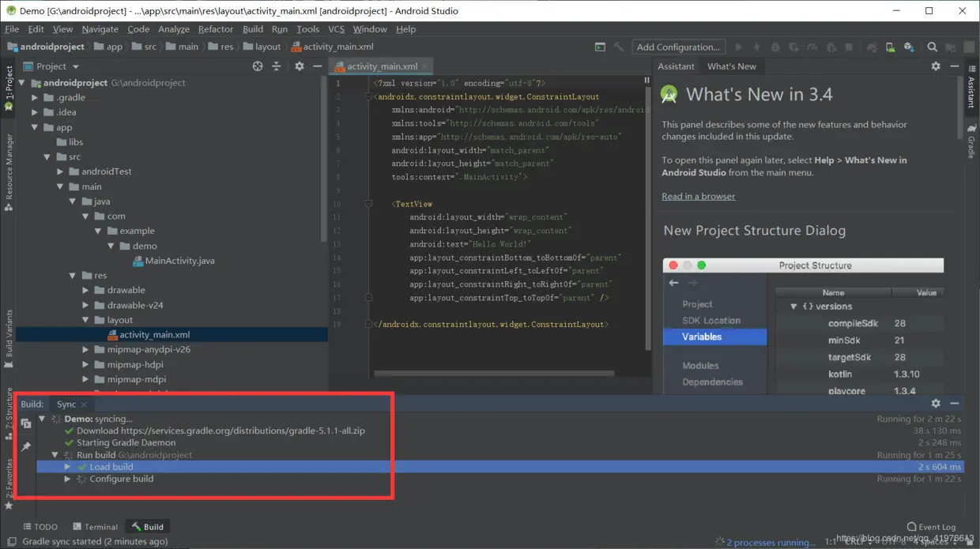Viewport: 980px width, 549px height.
Task: Open the Refactor menu
Action: coord(216,29)
